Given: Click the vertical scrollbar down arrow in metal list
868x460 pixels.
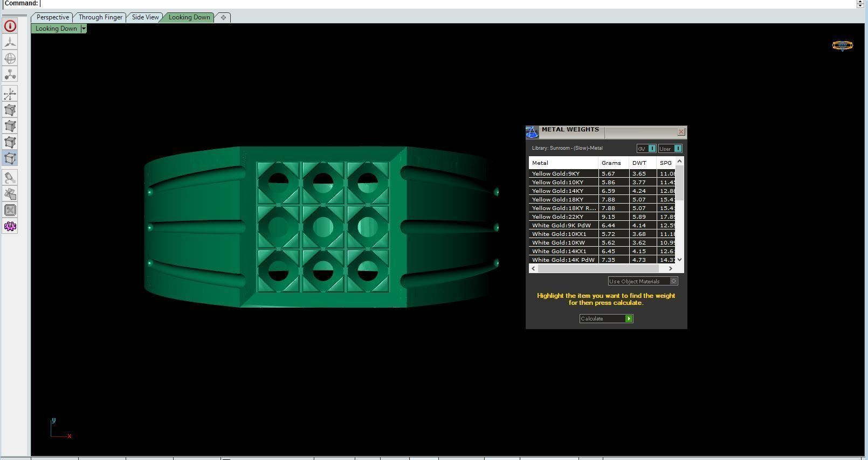Looking at the screenshot, I should tap(679, 260).
